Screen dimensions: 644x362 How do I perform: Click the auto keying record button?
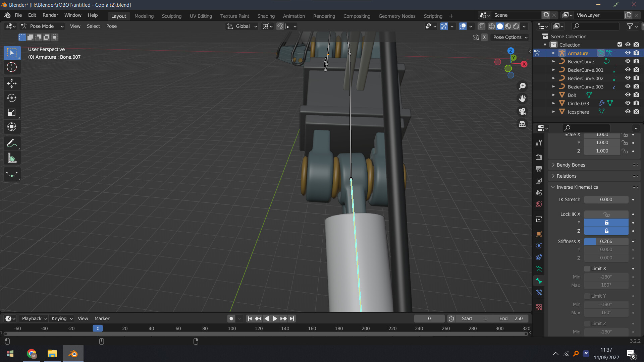(231, 318)
